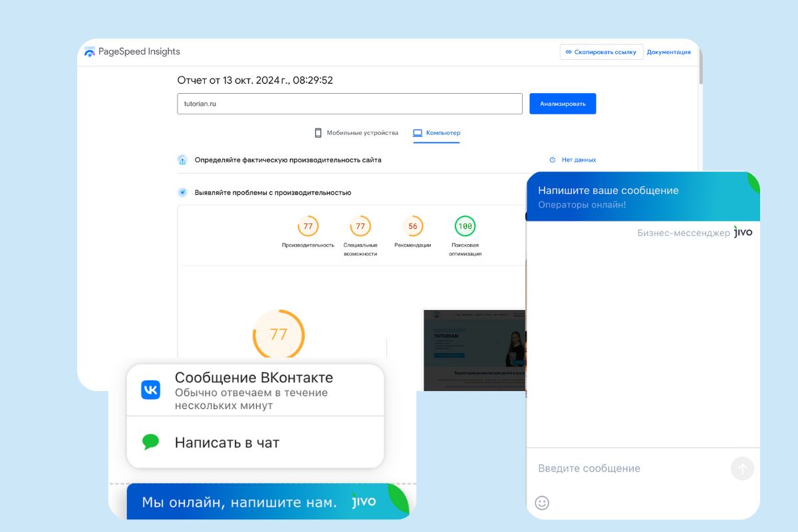Select the Рекомендации score gauge 56
The width and height of the screenshot is (798, 532).
(412, 226)
